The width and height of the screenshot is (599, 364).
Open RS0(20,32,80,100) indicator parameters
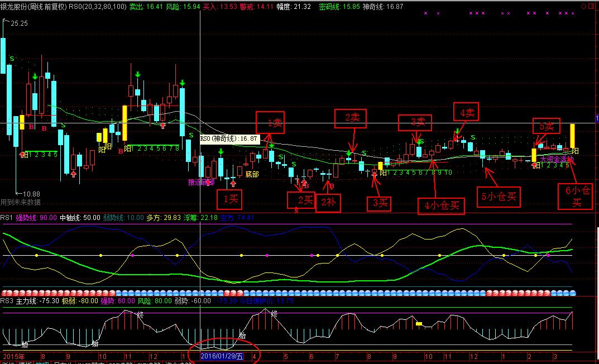point(98,7)
